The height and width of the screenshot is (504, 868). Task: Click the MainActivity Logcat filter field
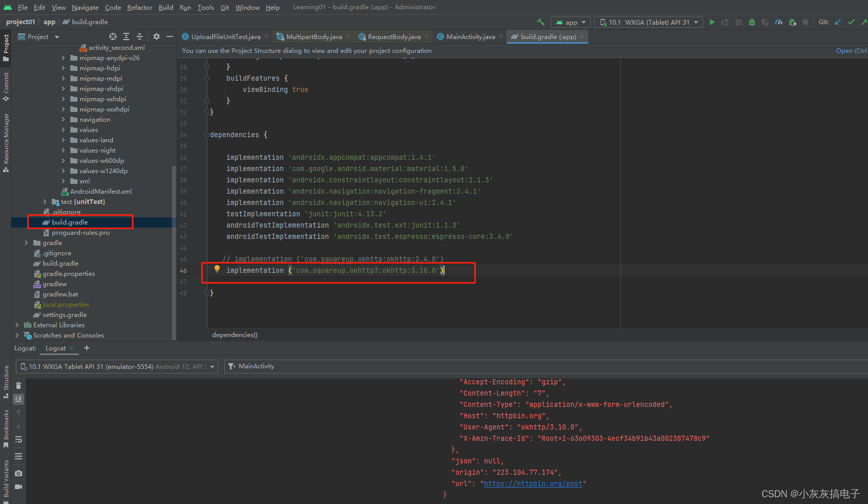[x=546, y=366]
